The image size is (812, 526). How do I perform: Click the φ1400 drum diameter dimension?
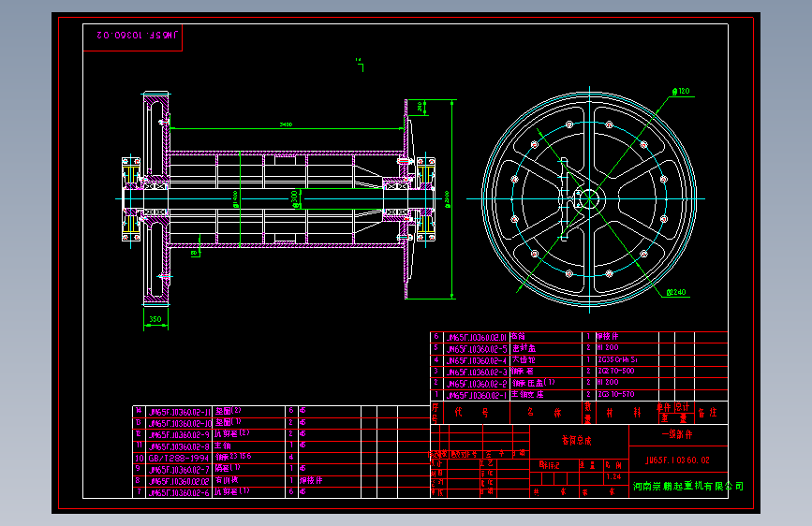point(235,198)
